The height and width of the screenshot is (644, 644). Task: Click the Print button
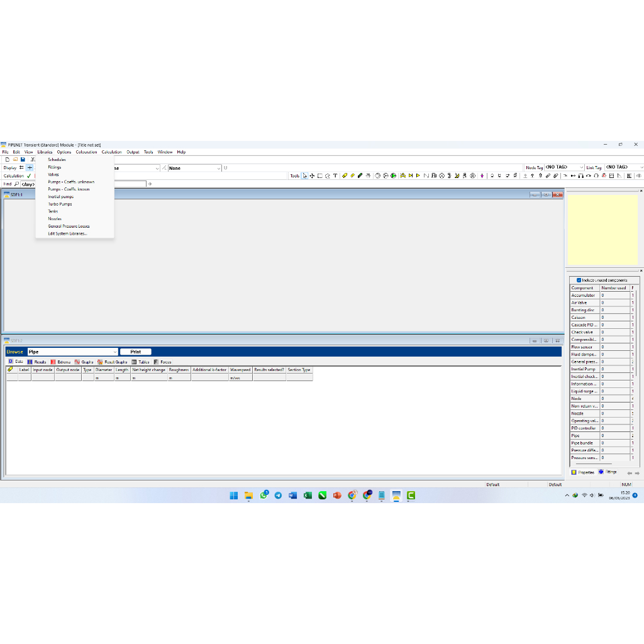coord(136,352)
